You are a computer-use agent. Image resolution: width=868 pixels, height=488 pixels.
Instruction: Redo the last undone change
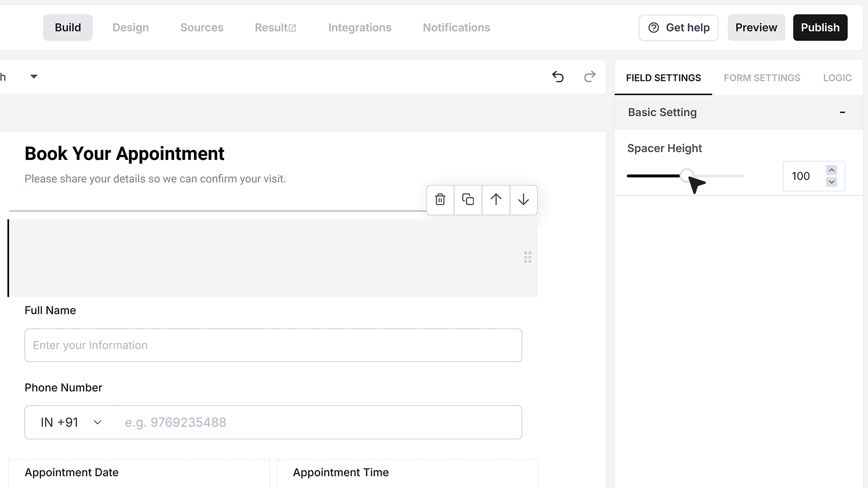pos(590,77)
